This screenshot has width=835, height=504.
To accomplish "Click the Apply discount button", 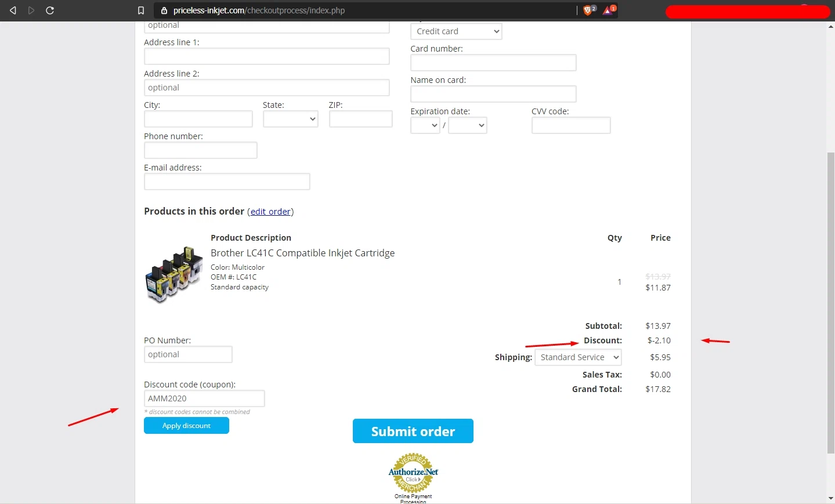I will pos(186,426).
